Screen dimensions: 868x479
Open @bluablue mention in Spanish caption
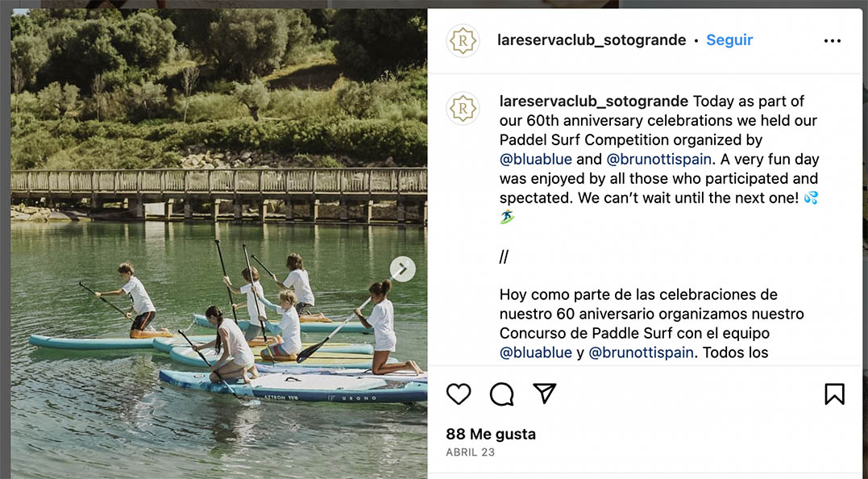[536, 352]
